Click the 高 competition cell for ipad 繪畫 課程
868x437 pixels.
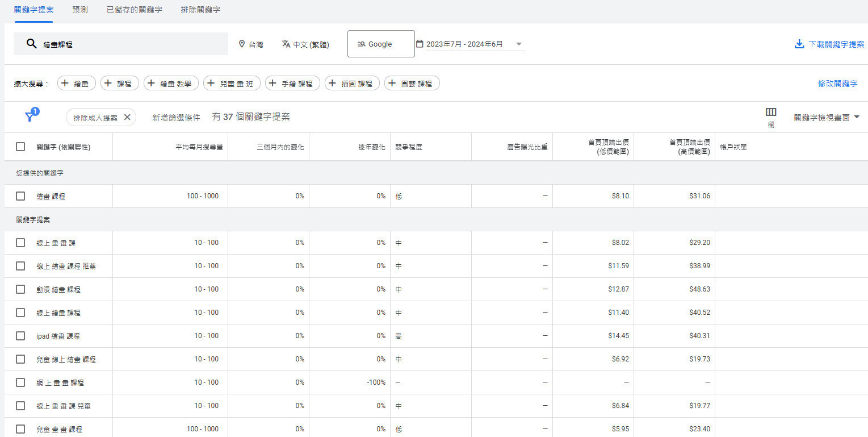tap(399, 336)
